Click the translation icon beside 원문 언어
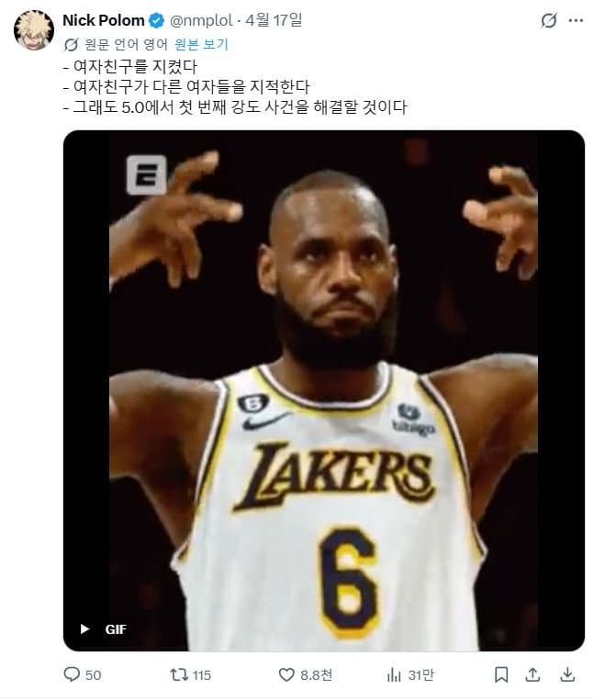The height and width of the screenshot is (700, 594). 71,45
